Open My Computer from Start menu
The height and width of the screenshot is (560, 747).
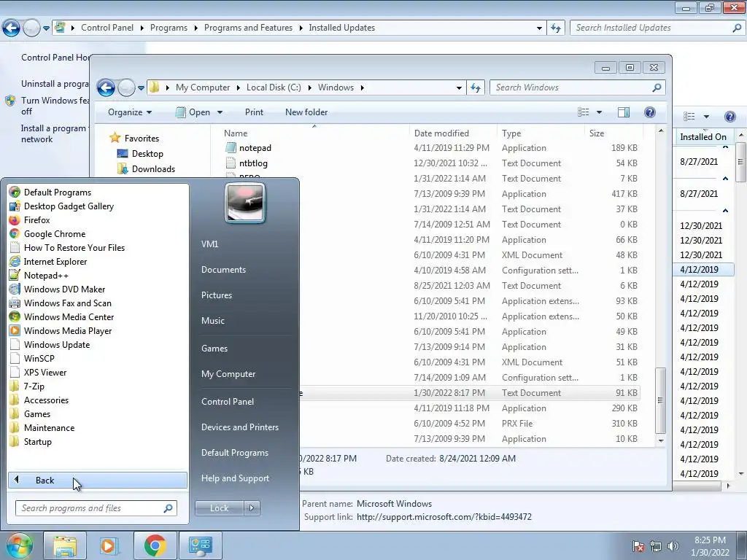228,374
